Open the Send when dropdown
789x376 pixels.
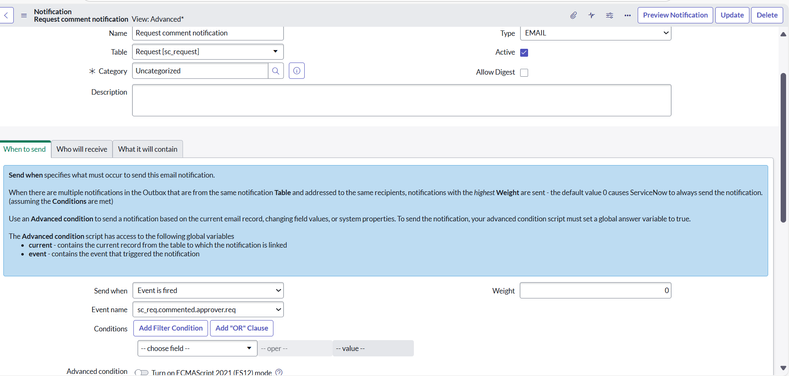coord(208,290)
